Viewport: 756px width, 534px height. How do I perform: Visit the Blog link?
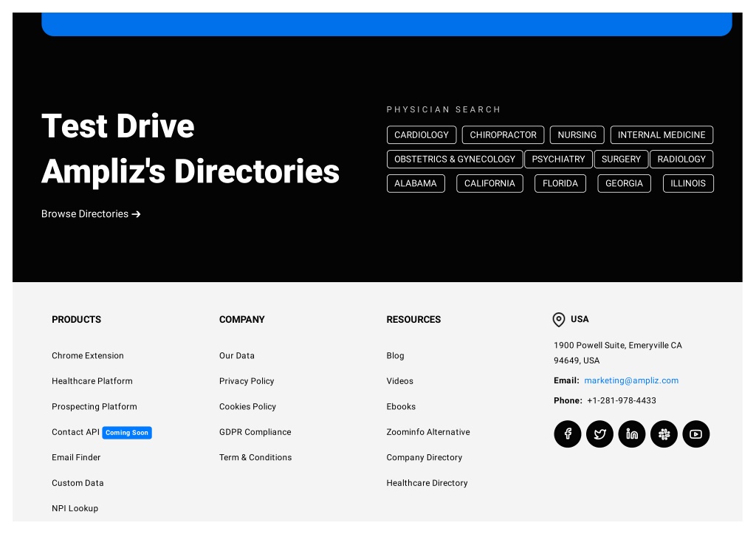pos(395,355)
